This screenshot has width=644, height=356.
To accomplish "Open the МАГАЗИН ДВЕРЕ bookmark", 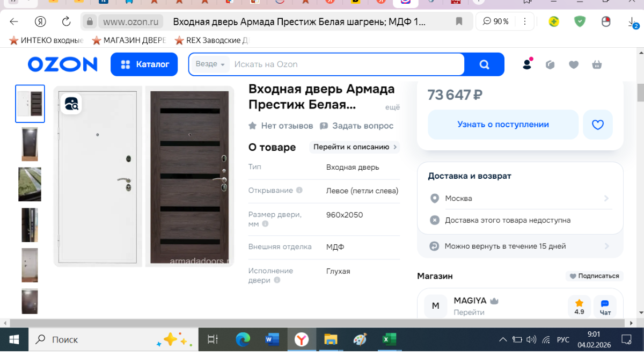I will [129, 40].
